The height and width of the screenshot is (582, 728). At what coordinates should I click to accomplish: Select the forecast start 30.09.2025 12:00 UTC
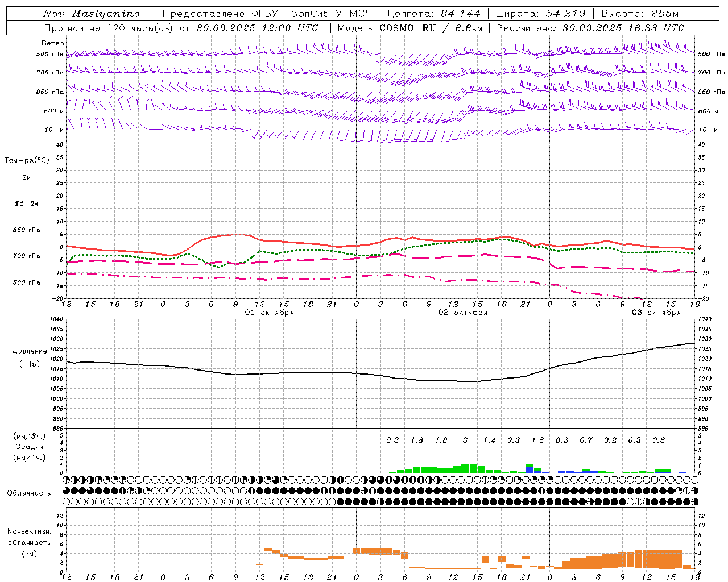tap(257, 28)
